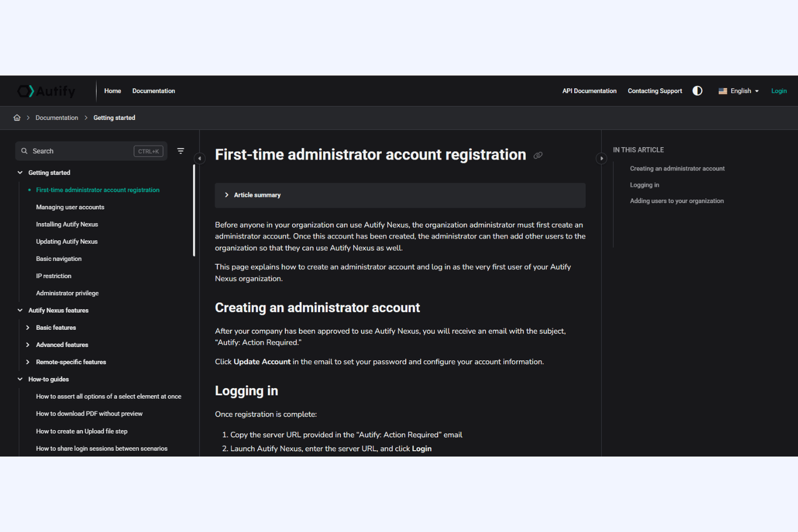
Task: Expand Basic features tree node
Action: click(27, 328)
